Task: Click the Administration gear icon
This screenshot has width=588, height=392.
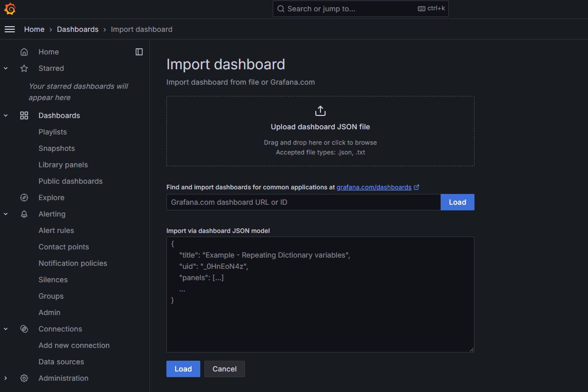Action: coord(24,378)
